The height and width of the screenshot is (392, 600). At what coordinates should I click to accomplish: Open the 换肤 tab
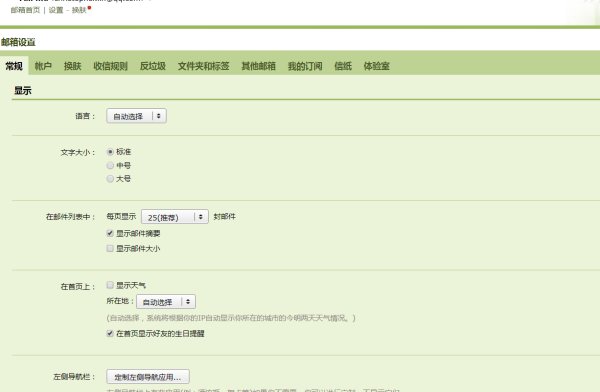pyautogui.click(x=73, y=66)
